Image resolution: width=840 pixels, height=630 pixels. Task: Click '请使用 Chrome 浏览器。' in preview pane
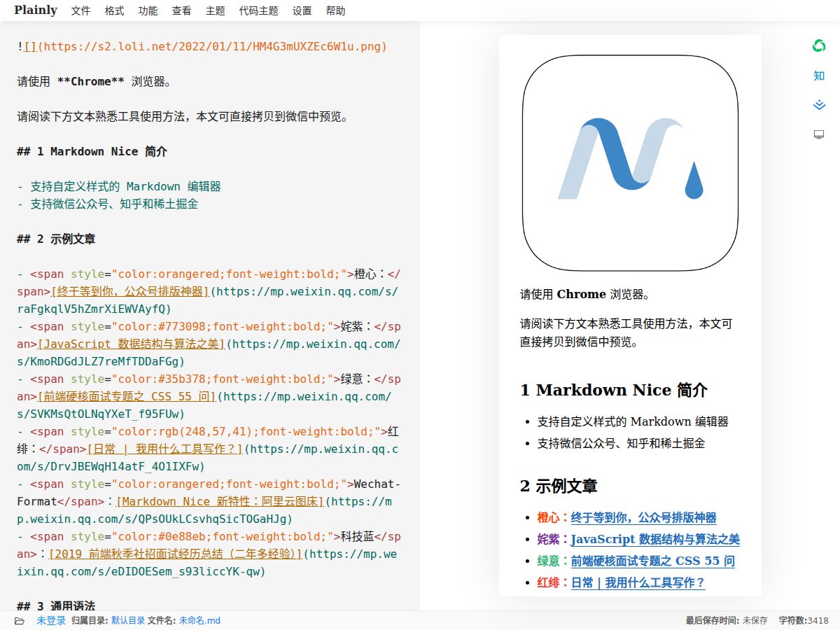587,294
